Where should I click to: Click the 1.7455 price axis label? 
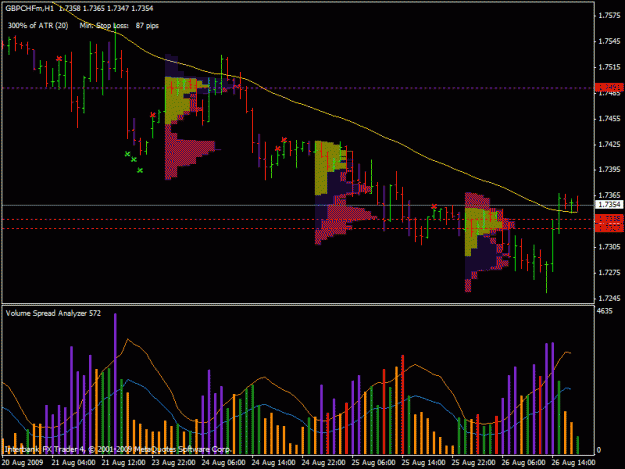[609, 118]
